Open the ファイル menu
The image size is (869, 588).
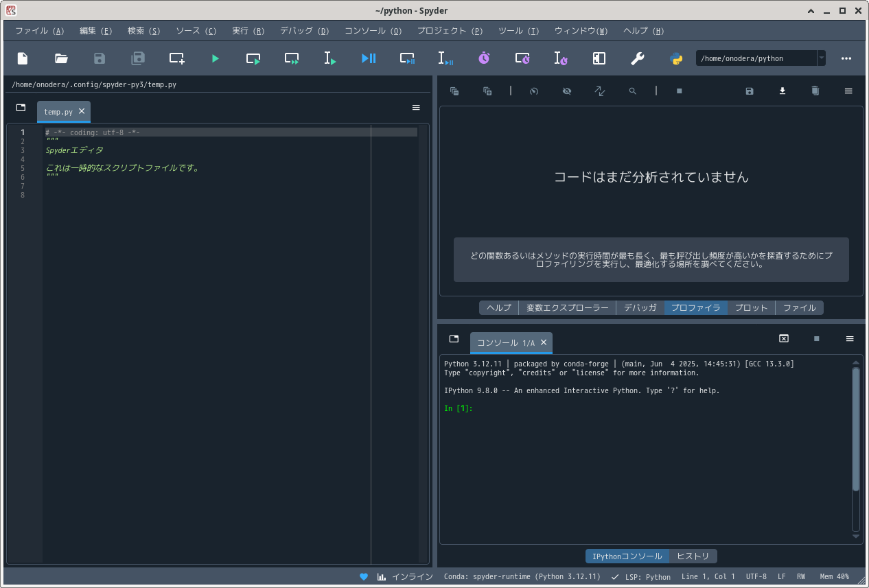click(39, 31)
